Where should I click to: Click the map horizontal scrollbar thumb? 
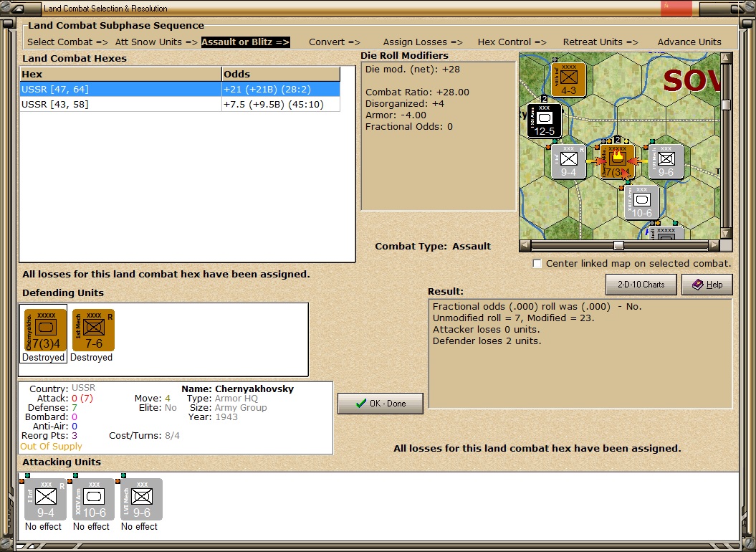pyautogui.click(x=618, y=246)
